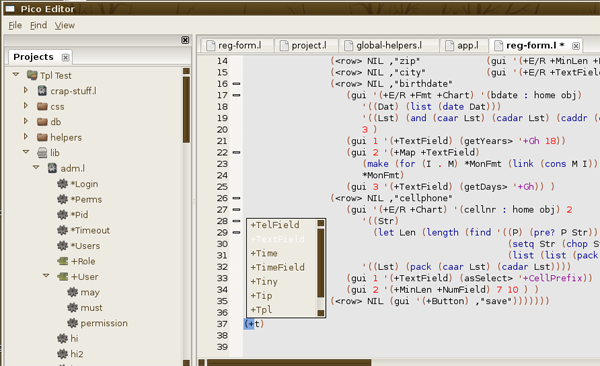Click the project tree vertical scrollbar thumb
Screen dimensions: 600x366
coord(186,109)
